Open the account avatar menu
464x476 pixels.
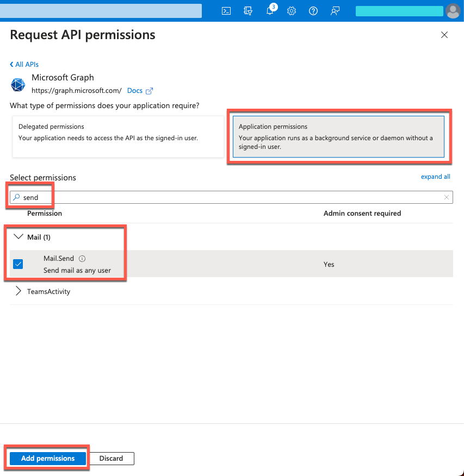click(453, 10)
